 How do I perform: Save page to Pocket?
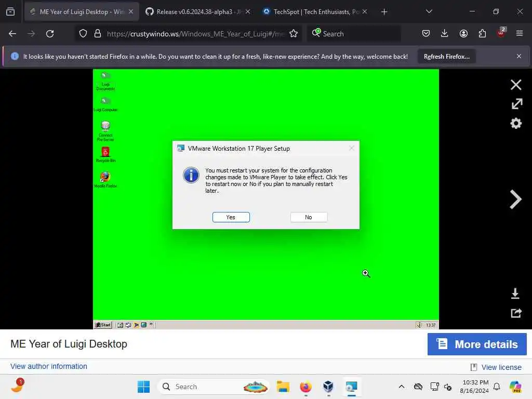426,34
